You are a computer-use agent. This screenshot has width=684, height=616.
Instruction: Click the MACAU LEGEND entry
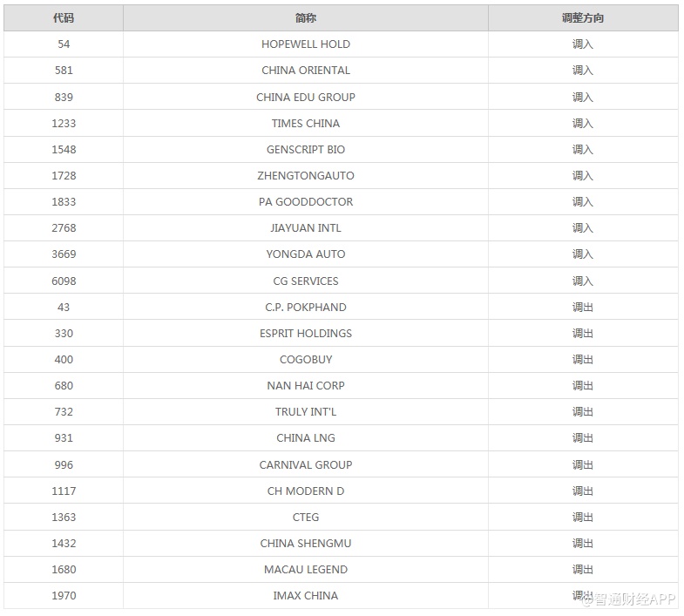coord(306,569)
